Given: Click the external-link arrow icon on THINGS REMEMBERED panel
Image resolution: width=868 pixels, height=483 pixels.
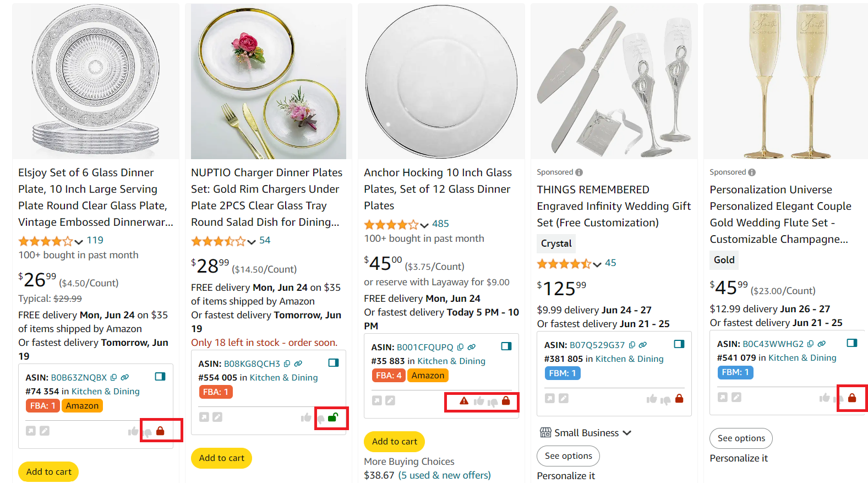Looking at the screenshot, I should point(549,398).
